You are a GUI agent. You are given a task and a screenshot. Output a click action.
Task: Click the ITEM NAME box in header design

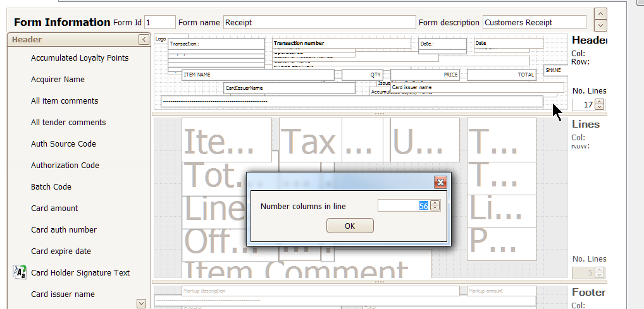[x=257, y=75]
